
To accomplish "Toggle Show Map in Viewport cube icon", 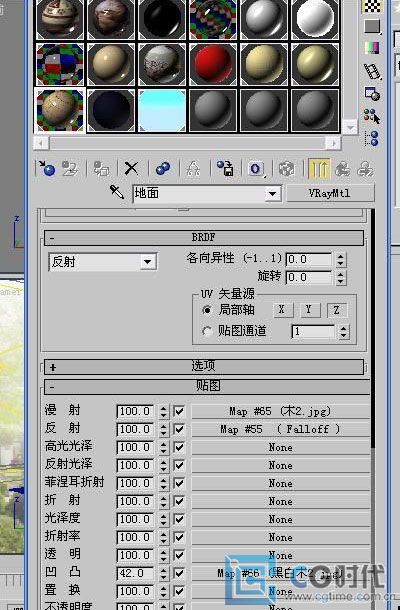I will click(x=287, y=169).
